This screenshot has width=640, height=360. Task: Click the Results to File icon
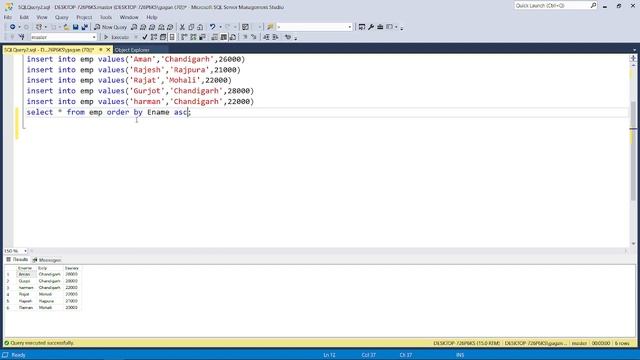click(233, 37)
